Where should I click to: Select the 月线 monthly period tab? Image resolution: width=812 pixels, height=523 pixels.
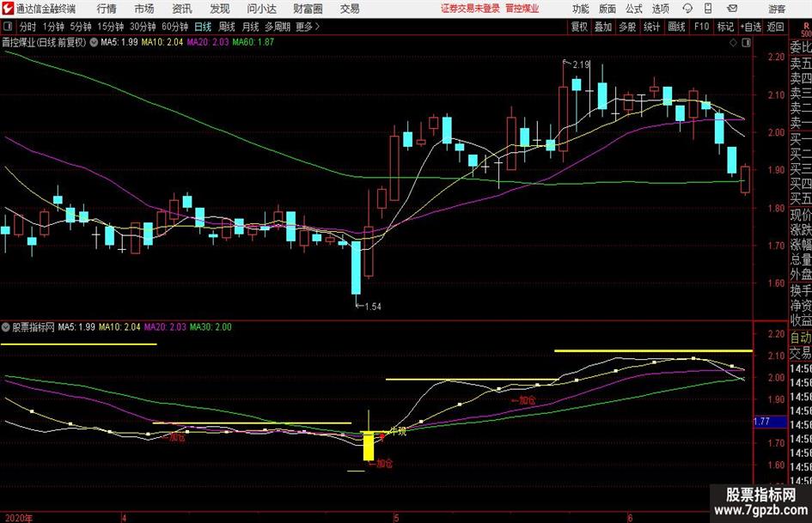[x=251, y=27]
